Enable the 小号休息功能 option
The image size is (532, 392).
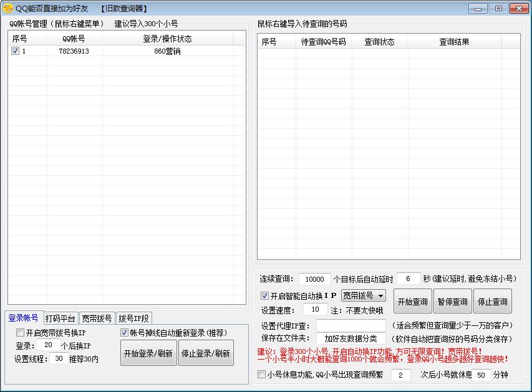tap(261, 375)
